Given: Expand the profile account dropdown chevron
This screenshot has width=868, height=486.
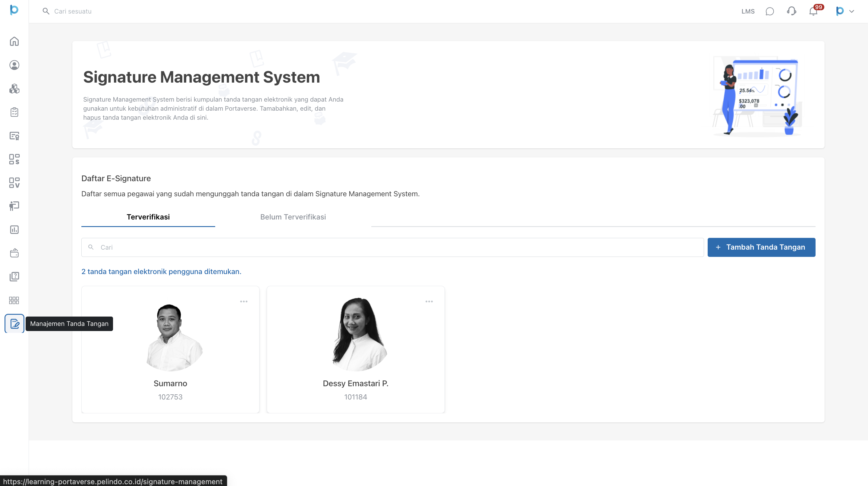Looking at the screenshot, I should pos(851,11).
